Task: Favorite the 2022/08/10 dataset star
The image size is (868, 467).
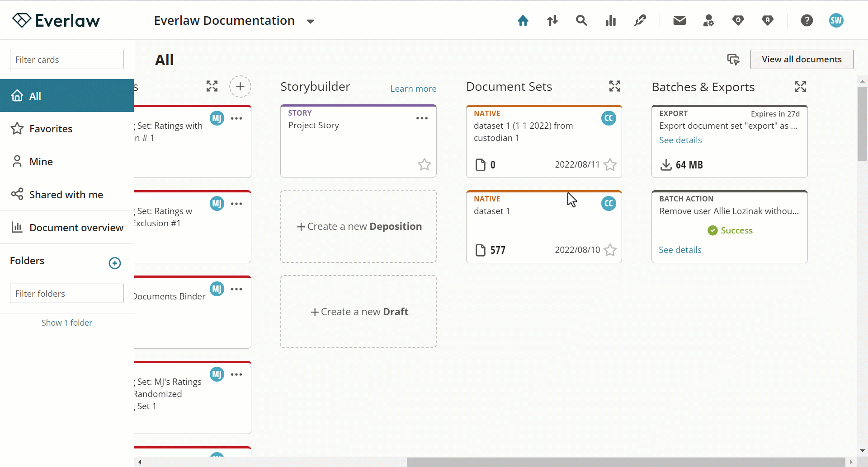Action: tap(610, 250)
